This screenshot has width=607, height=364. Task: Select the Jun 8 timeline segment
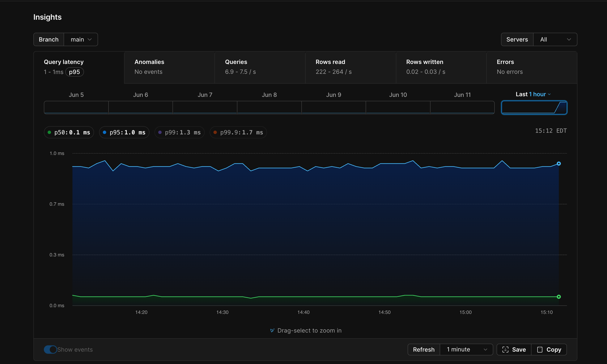[269, 107]
